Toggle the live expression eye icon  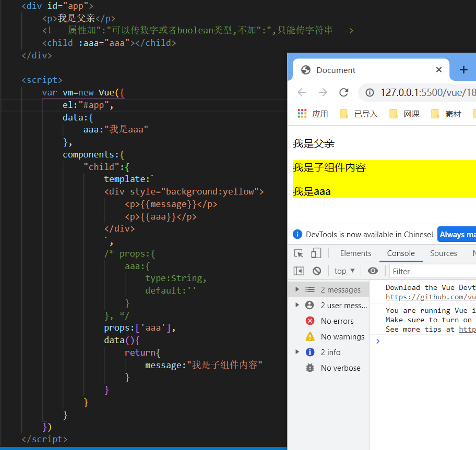[x=373, y=271]
